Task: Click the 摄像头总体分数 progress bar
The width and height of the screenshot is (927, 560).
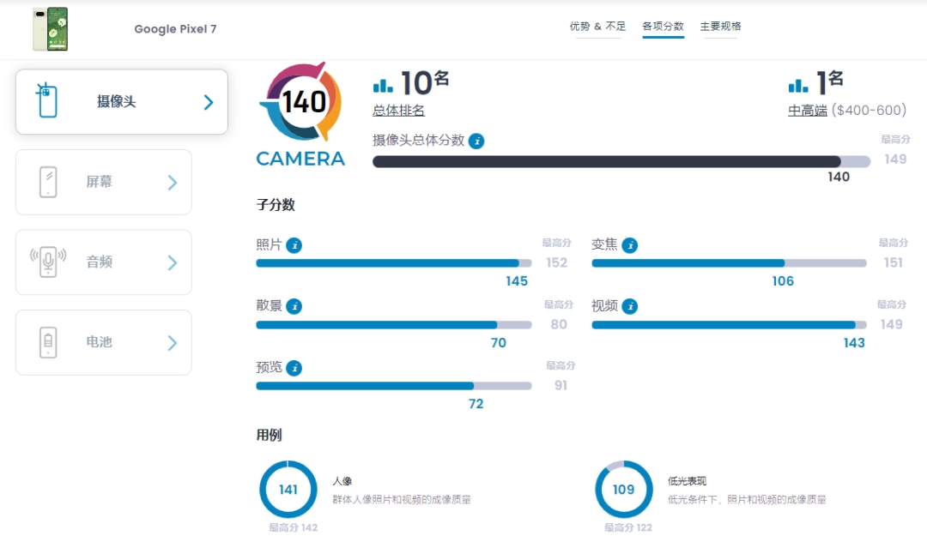Action: point(621,162)
